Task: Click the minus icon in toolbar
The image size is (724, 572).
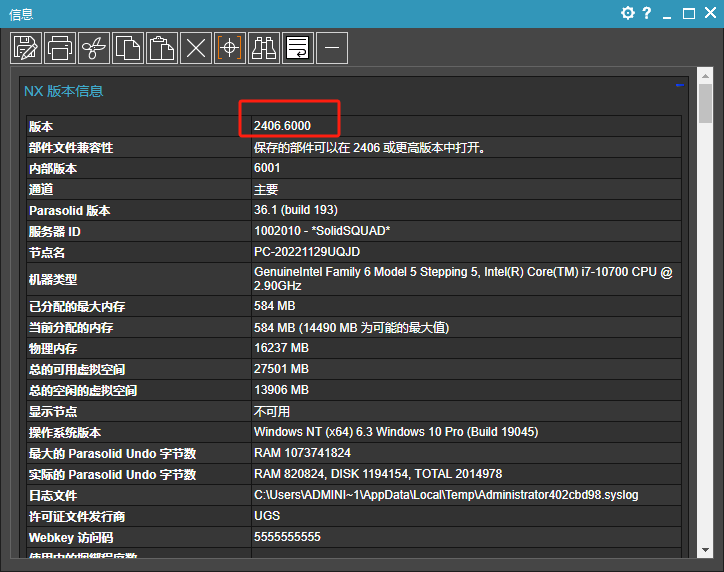Action: tap(332, 47)
